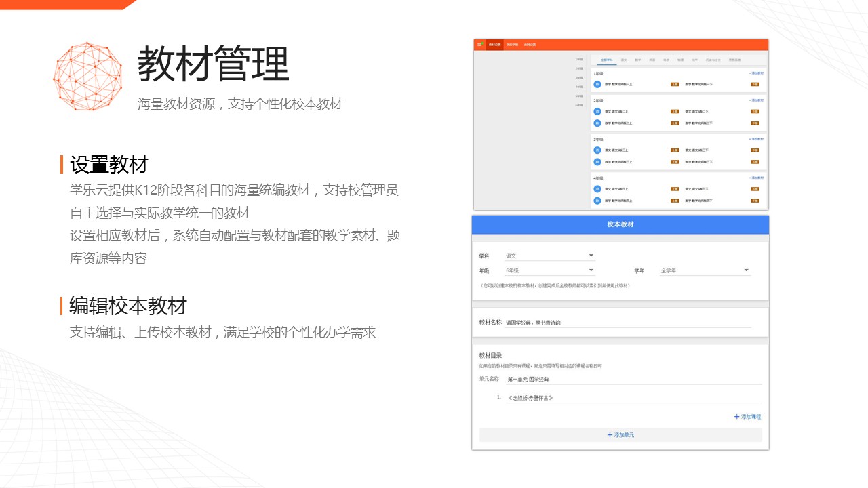
Task: Click the 2年级 语文 subject circle icon
Action: click(x=597, y=111)
